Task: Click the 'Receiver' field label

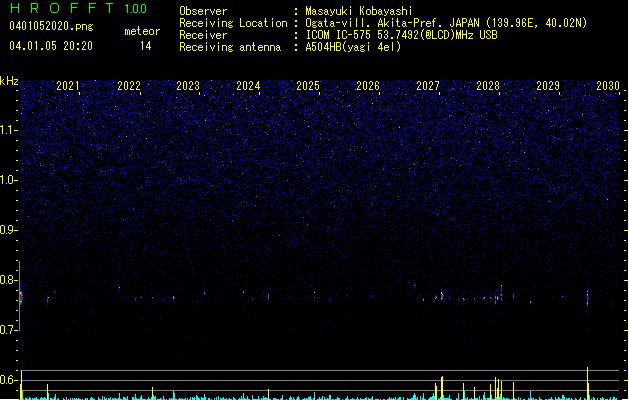Action: (x=203, y=35)
